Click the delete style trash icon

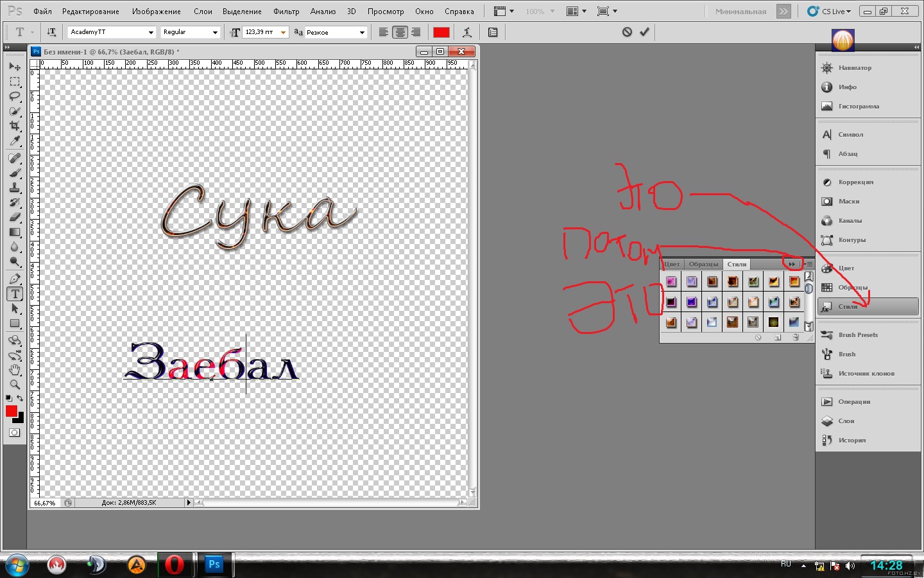[796, 337]
